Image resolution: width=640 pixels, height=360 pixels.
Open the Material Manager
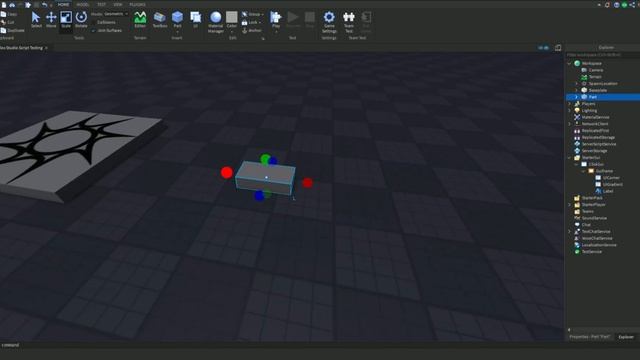pos(216,22)
